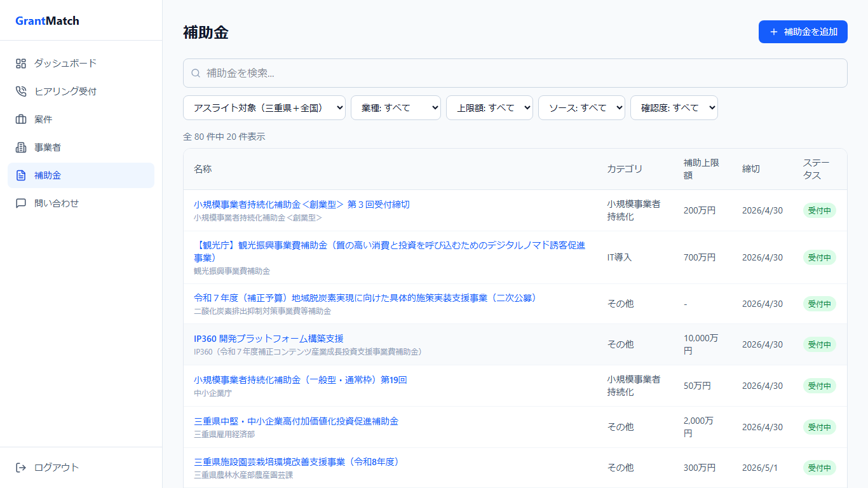Open the 確認度: すべて dropdown
Viewport: 868px width, 488px height.
click(674, 107)
